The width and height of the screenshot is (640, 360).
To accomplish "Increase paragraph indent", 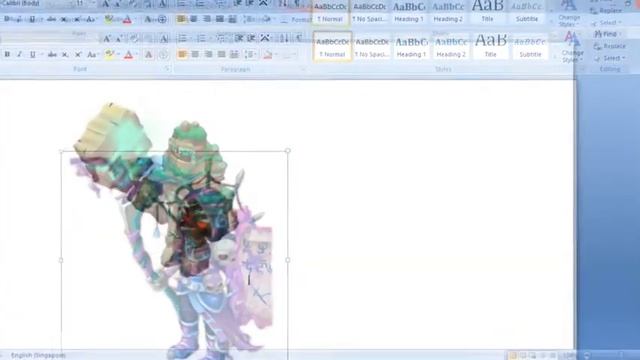I will click(251, 38).
